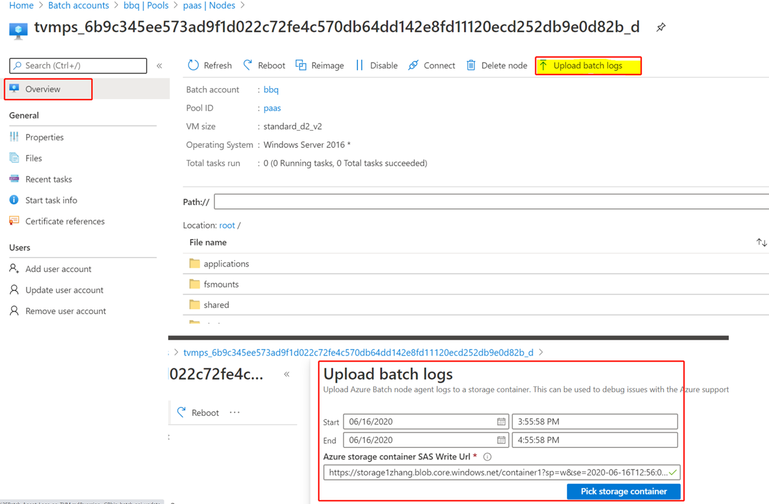Click the Refresh icon in the toolbar
This screenshot has height=504, width=769.
point(193,65)
